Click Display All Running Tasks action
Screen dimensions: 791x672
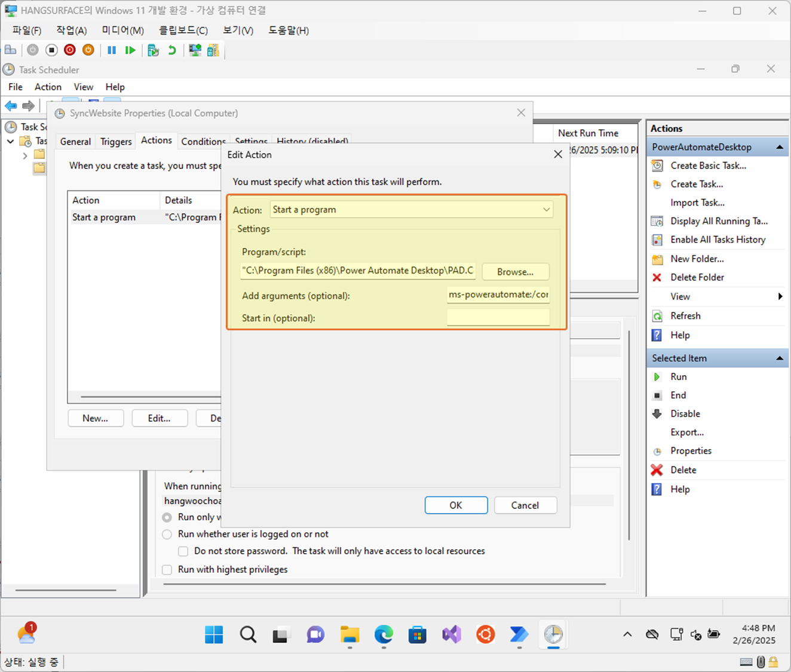pos(719,221)
